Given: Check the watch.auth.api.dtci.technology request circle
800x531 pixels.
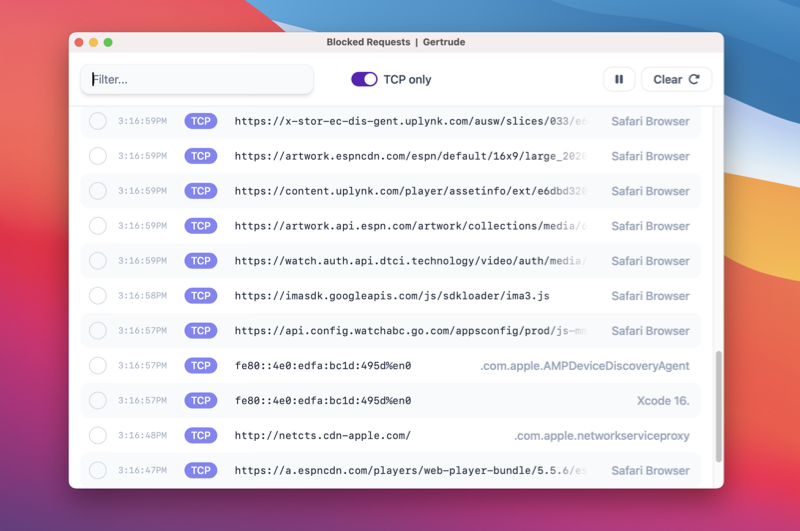Looking at the screenshot, I should point(98,261).
